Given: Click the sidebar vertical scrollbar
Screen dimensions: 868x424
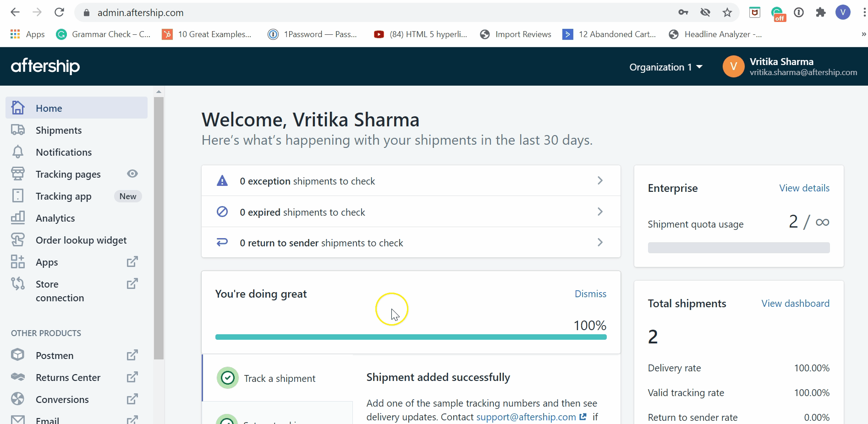Looking at the screenshot, I should (159, 229).
